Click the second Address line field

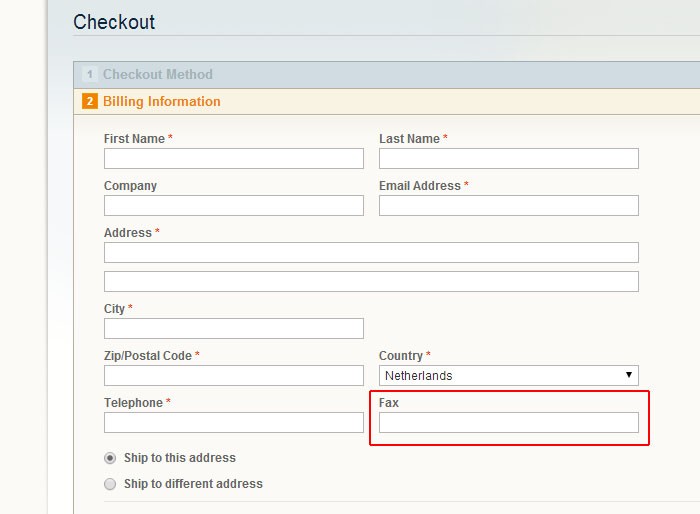tap(371, 281)
